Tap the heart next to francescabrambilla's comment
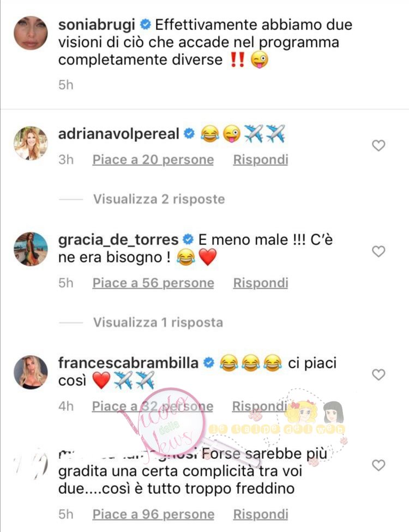Viewport: 409px width, 532px height. (378, 374)
